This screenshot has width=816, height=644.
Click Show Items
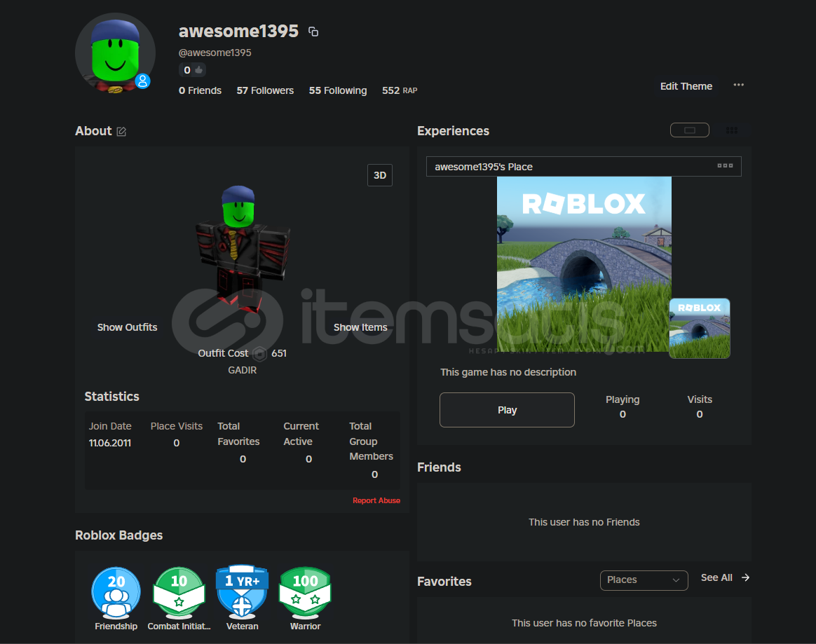click(360, 327)
